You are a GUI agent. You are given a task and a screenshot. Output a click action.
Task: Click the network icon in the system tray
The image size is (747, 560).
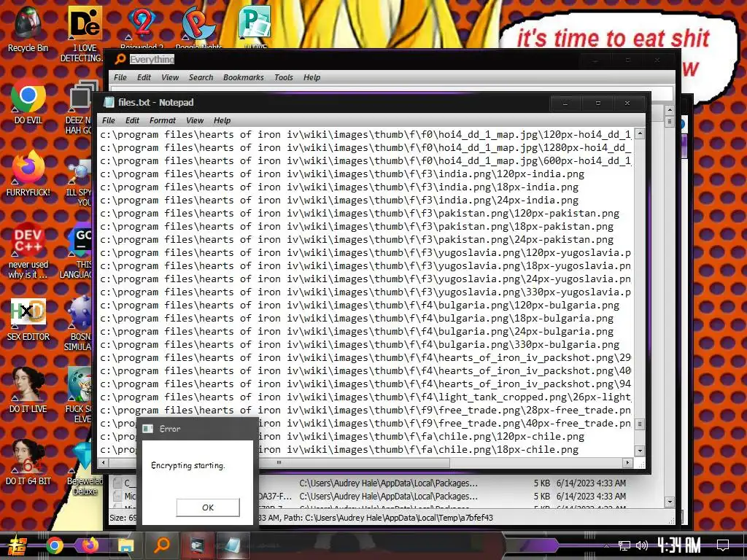[x=624, y=545]
